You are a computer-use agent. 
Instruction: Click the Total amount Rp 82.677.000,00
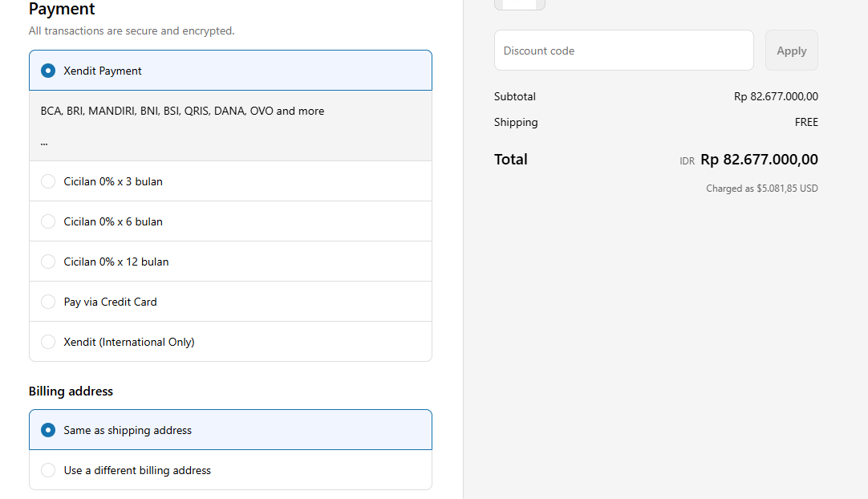[759, 160]
